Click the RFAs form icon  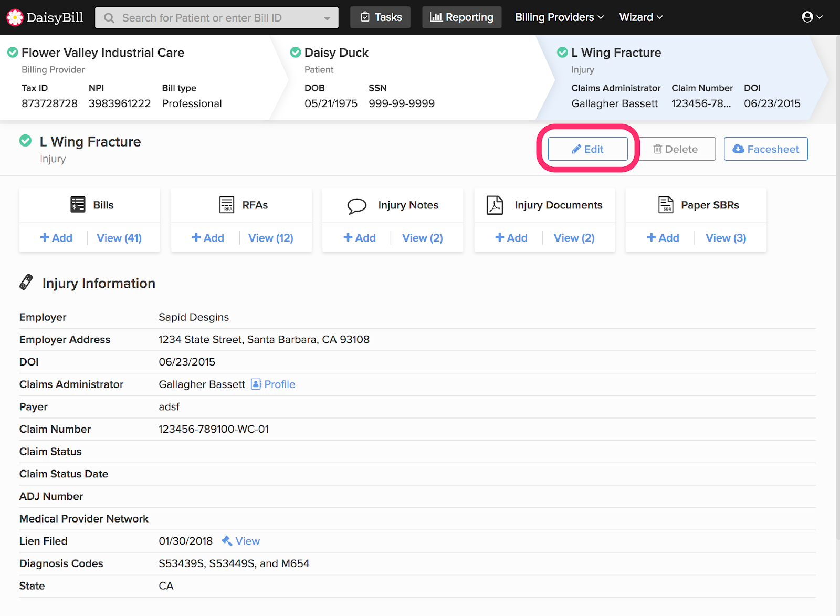pos(227,204)
